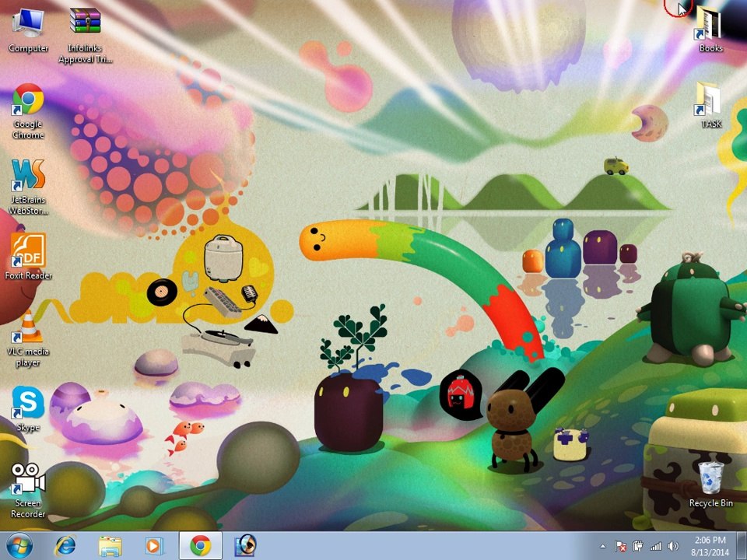The image size is (747, 560).
Task: Open Windows Explorer from the taskbar
Action: [110, 546]
